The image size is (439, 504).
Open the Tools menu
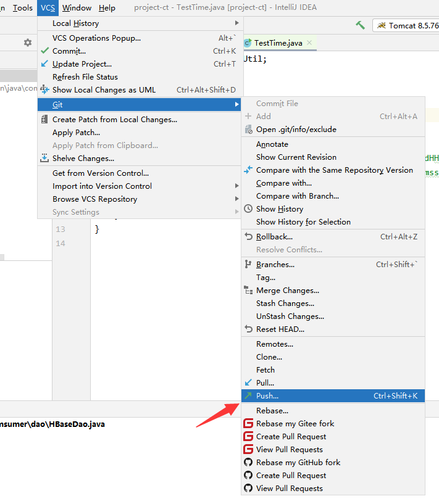coord(22,8)
